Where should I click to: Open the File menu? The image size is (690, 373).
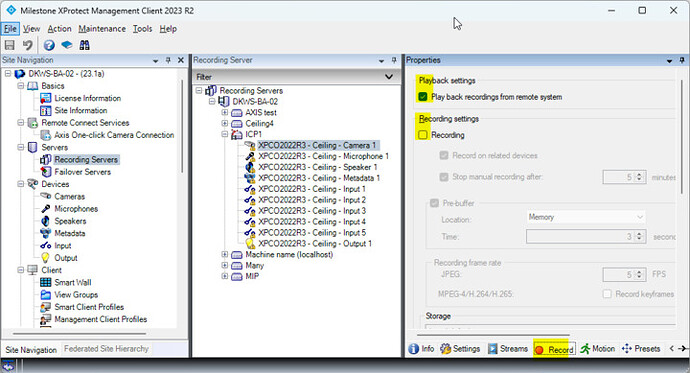click(10, 29)
